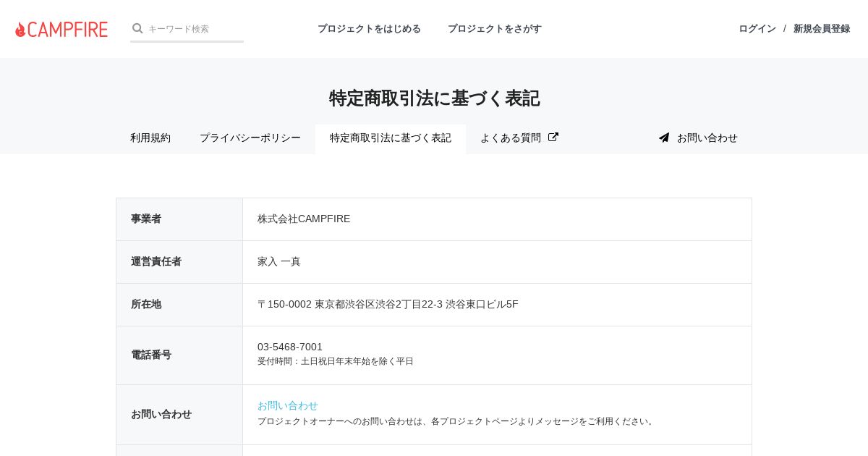868x456 pixels.
Task: Click the paper plane icon
Action: (664, 138)
